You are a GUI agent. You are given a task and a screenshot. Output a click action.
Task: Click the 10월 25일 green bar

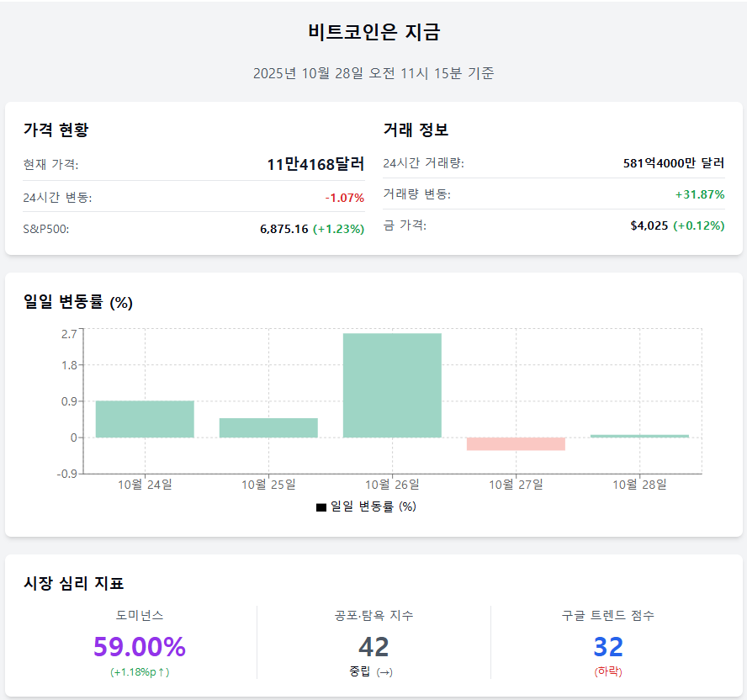click(268, 427)
